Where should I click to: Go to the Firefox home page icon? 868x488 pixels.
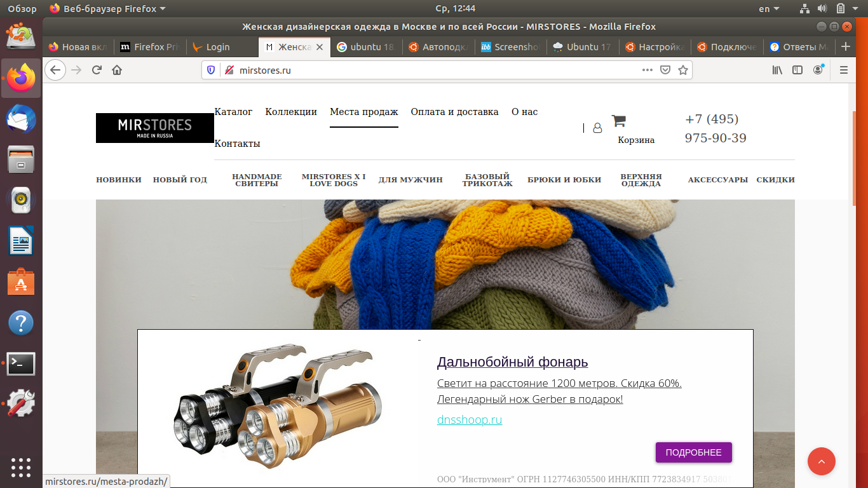117,70
